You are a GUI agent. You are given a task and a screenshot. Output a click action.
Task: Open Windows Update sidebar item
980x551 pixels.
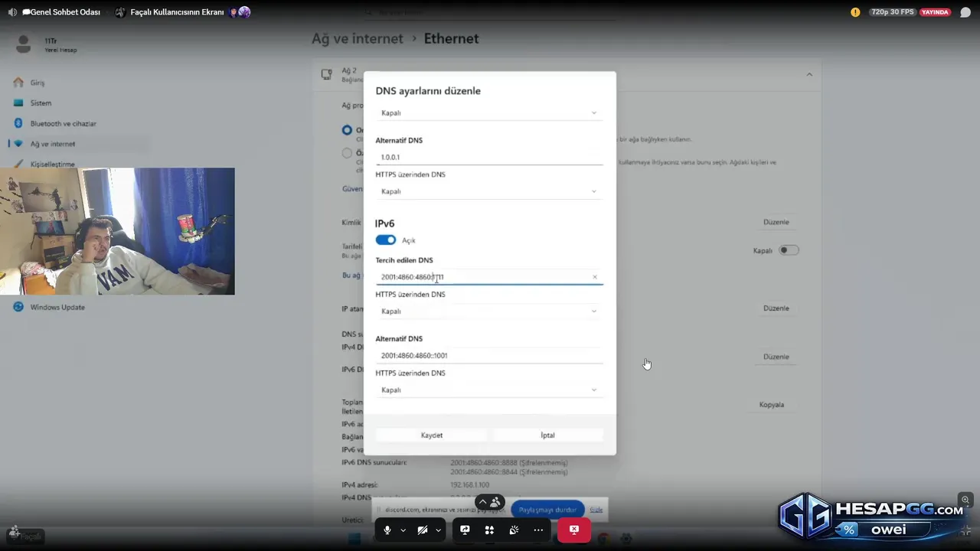coord(57,308)
